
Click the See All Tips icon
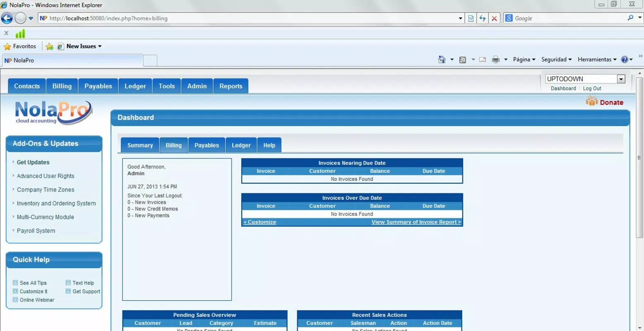(15, 283)
